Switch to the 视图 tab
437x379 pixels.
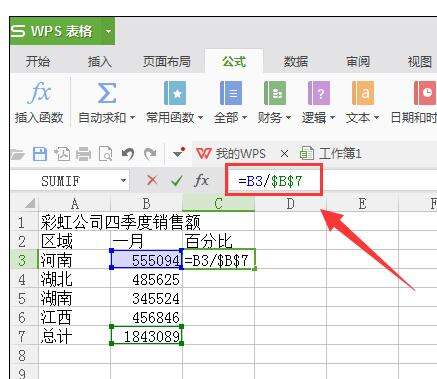pyautogui.click(x=420, y=62)
